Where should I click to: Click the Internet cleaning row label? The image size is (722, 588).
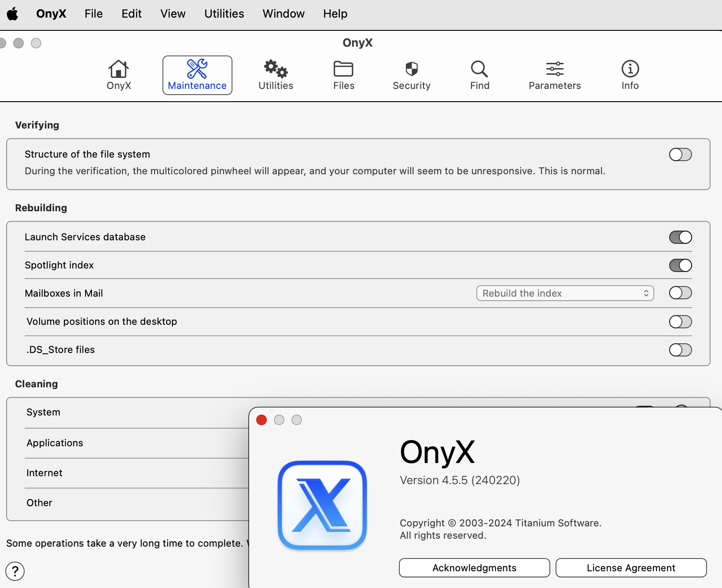[44, 473]
